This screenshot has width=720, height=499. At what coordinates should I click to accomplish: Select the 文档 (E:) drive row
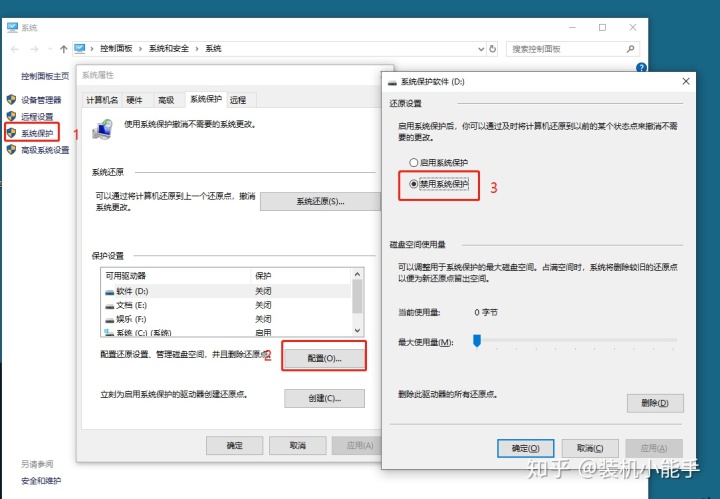tap(226, 305)
